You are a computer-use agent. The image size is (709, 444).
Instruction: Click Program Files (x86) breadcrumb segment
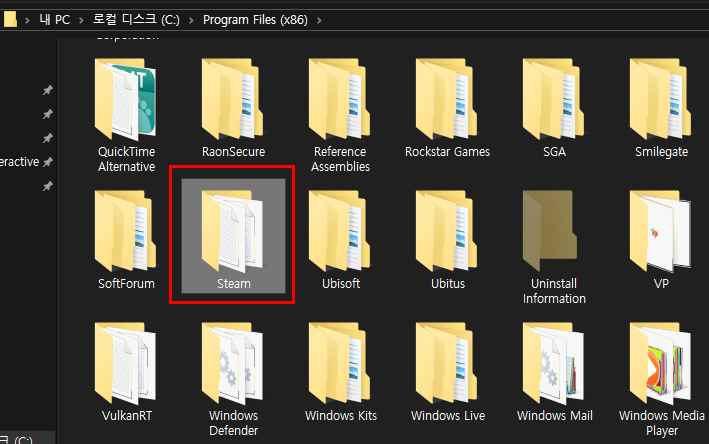click(x=255, y=20)
